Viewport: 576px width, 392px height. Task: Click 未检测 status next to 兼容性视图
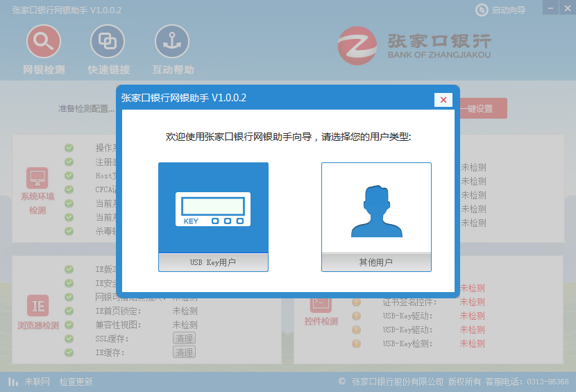coord(185,325)
